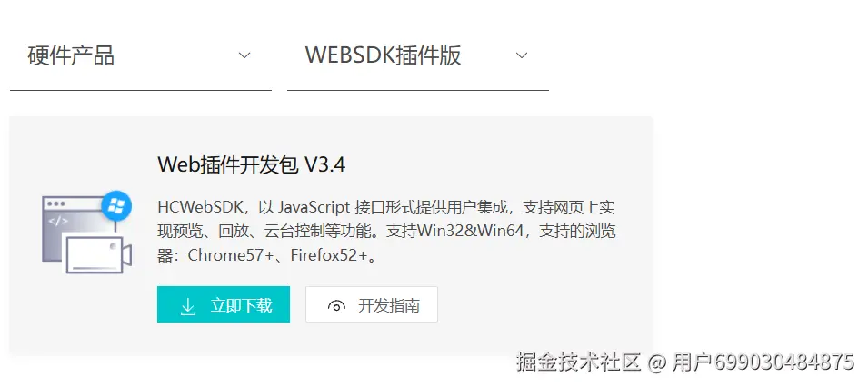
Task: Click the three dots in the illustration's window bar
Action: 55,203
